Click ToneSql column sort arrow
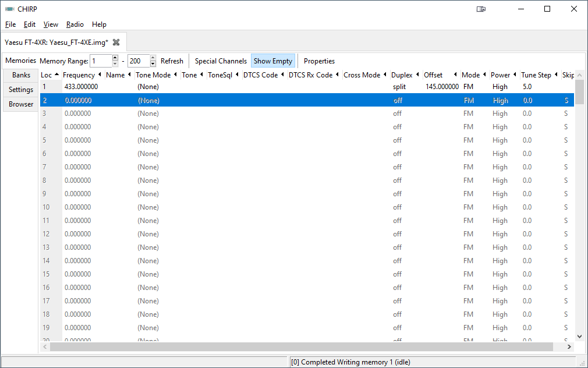Screen dimensions: 588x368 point(237,75)
